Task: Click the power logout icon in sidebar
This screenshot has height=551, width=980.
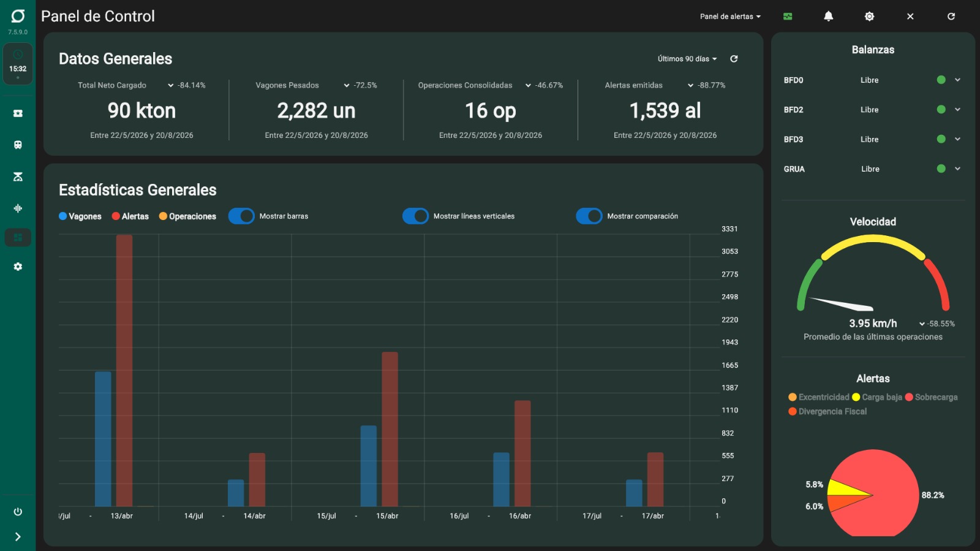Action: click(18, 512)
